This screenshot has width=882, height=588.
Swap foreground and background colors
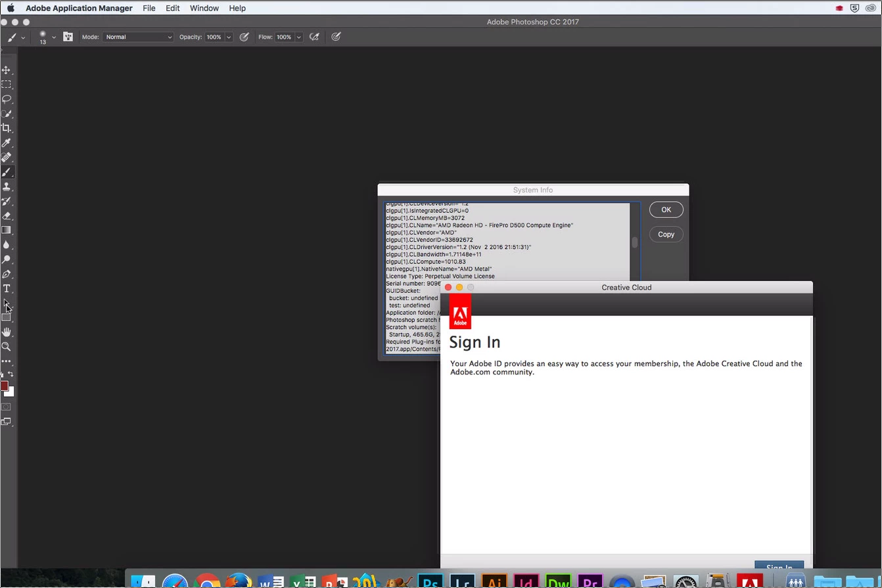pyautogui.click(x=11, y=374)
